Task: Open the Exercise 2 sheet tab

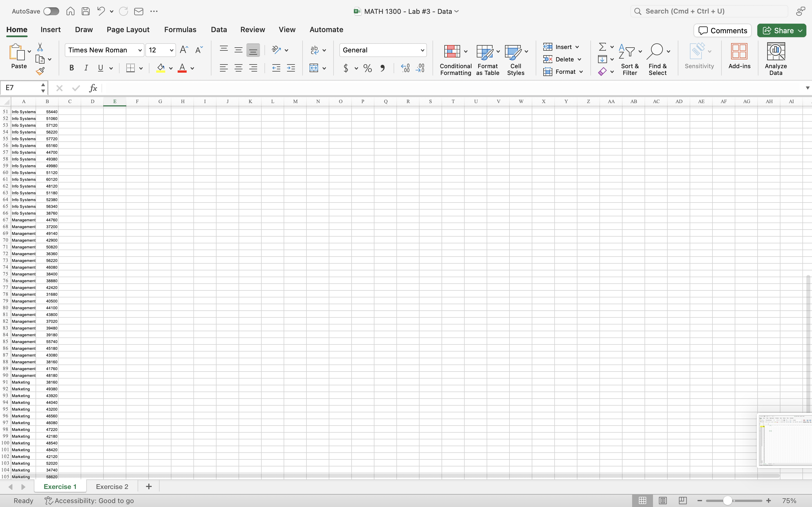Action: click(112, 486)
